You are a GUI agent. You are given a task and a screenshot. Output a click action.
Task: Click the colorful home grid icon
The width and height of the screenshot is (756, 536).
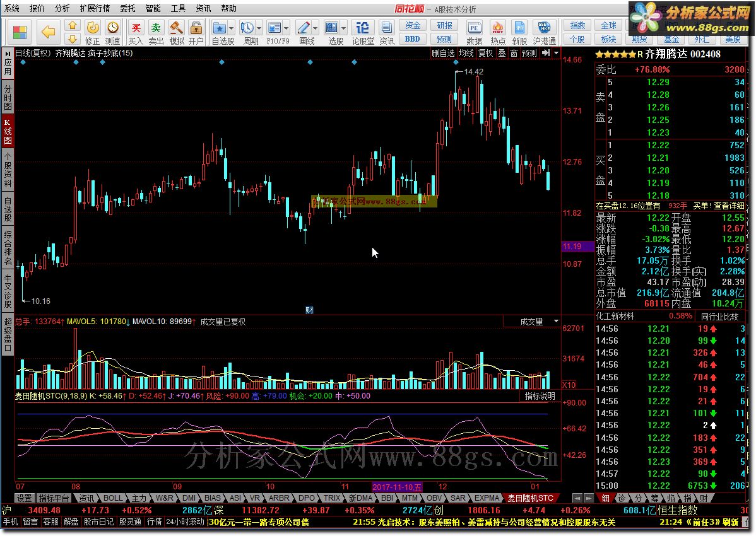20,32
